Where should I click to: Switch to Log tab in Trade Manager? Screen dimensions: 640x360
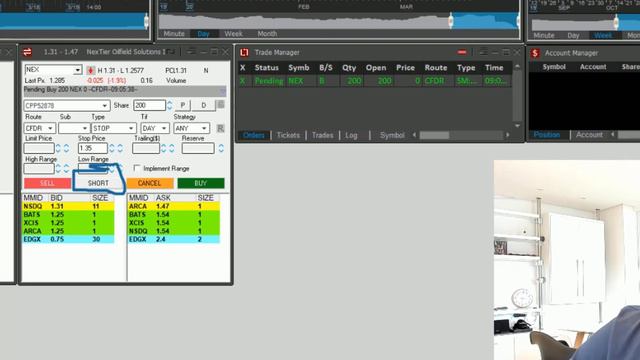tap(351, 135)
